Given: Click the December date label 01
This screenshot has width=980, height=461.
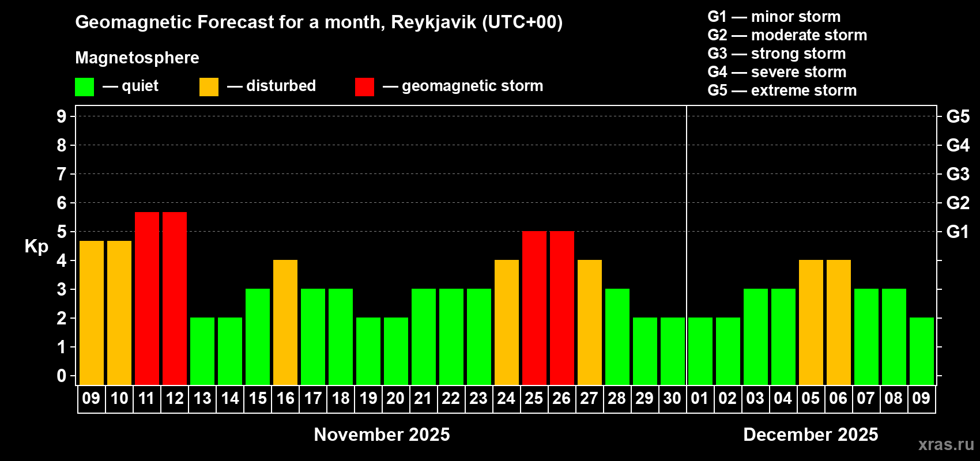Looking at the screenshot, I should tap(700, 399).
